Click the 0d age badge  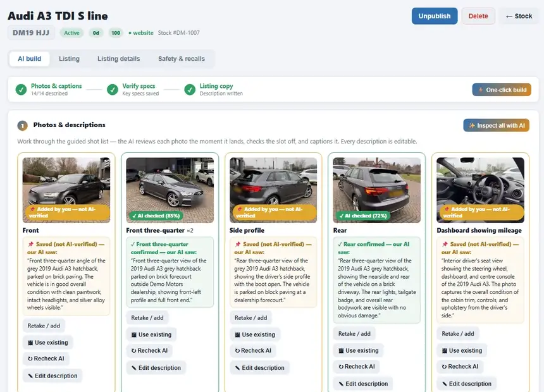click(96, 33)
